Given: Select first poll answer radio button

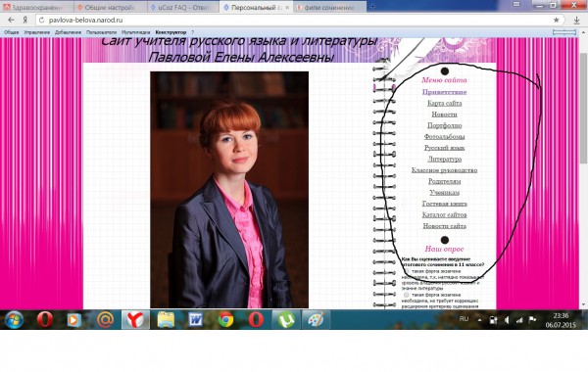Looking at the screenshot, I should [x=407, y=271].
